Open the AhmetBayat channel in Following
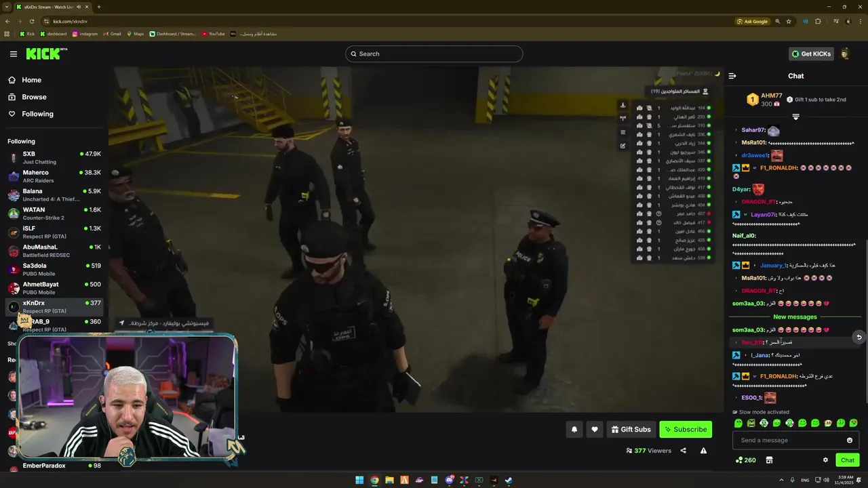Screen dimensions: 868x488 click(54, 288)
